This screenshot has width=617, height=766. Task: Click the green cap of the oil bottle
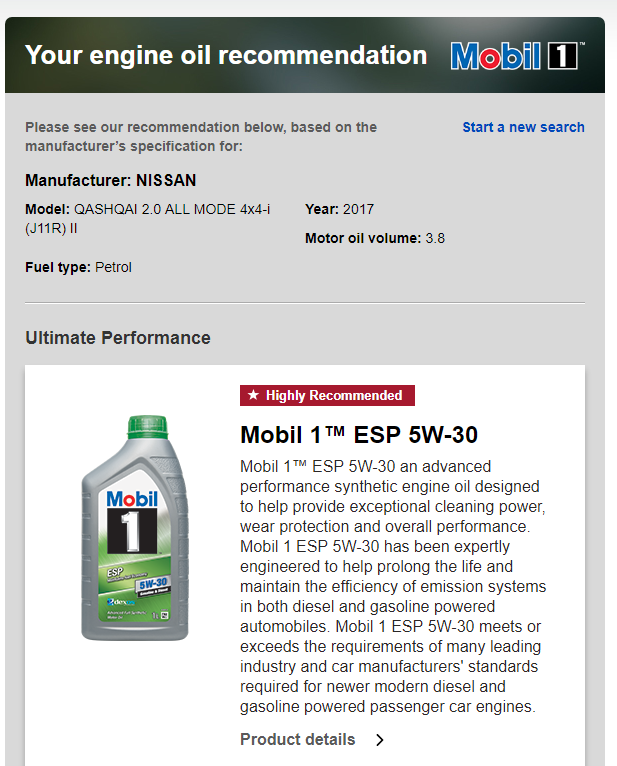coord(148,427)
